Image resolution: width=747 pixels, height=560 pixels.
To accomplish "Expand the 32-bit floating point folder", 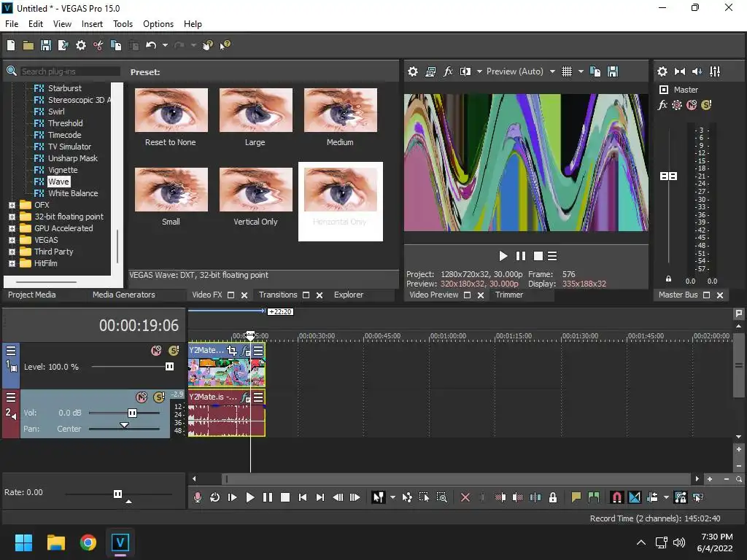I will click(12, 217).
